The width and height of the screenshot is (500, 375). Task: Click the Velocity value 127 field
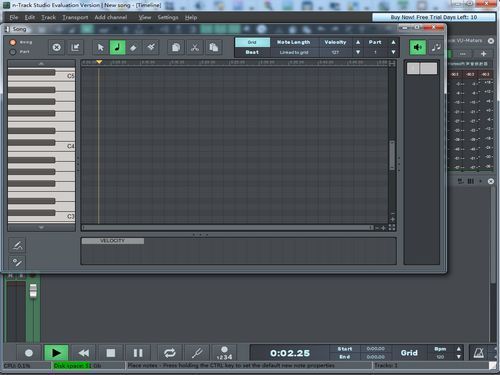point(335,52)
